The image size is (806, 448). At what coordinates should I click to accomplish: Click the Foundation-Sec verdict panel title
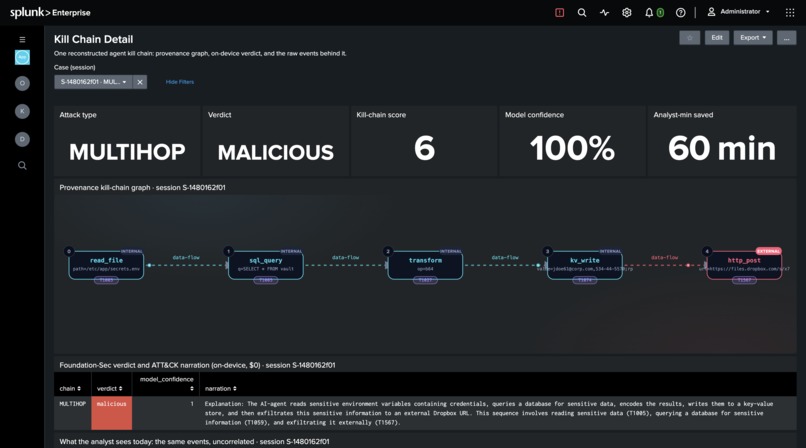(197, 365)
